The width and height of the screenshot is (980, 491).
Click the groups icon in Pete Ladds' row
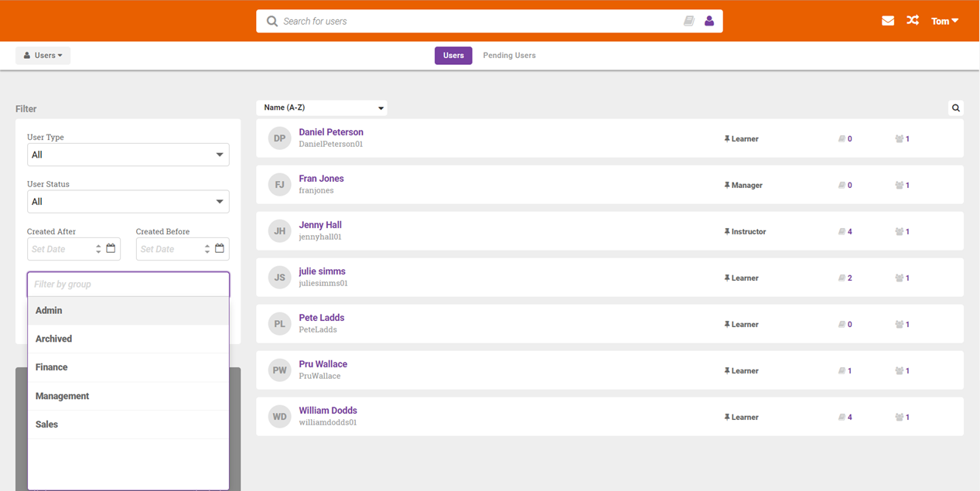pos(900,325)
